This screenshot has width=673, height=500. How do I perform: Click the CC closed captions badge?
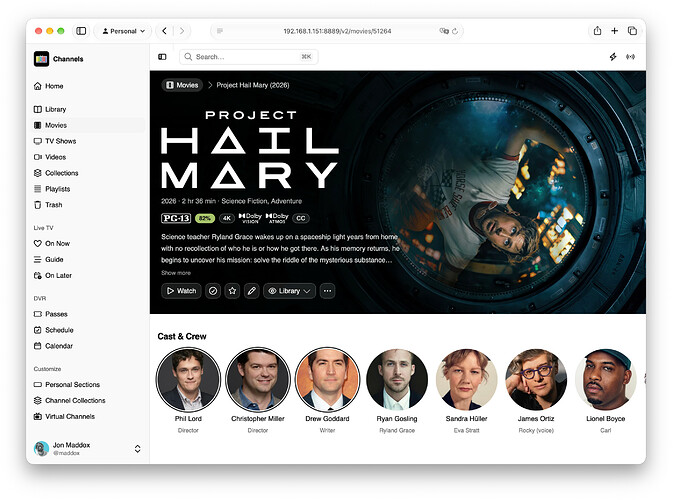click(301, 218)
